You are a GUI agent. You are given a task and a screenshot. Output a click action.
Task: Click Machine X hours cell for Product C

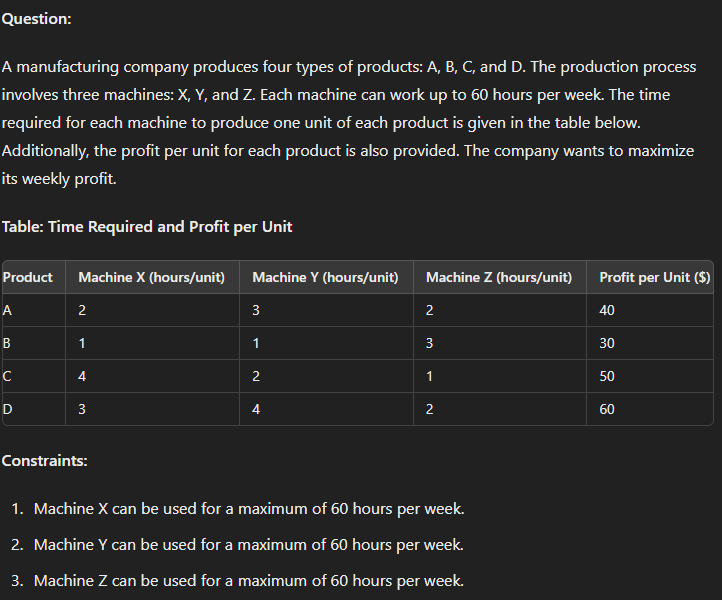(x=82, y=376)
